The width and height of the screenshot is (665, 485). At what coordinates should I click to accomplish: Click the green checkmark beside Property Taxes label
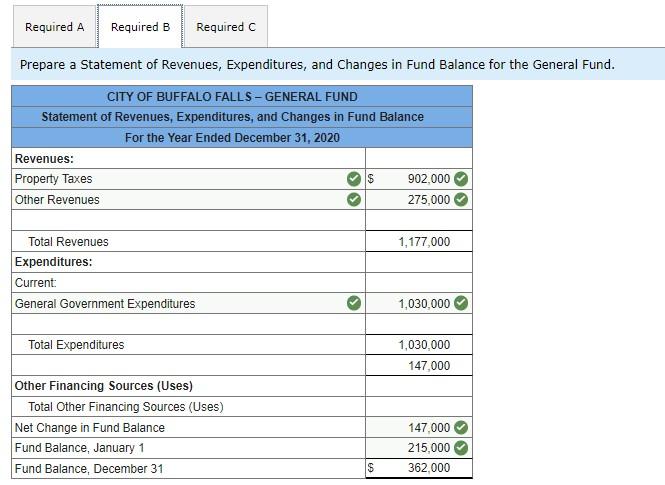coord(354,179)
